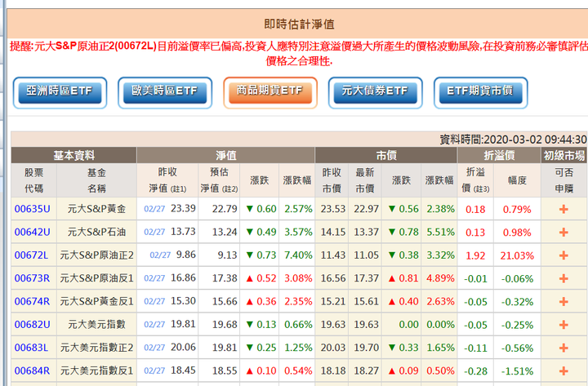The height and width of the screenshot is (386, 588).
Task: Click the 幅度 column header
Action: point(517,180)
